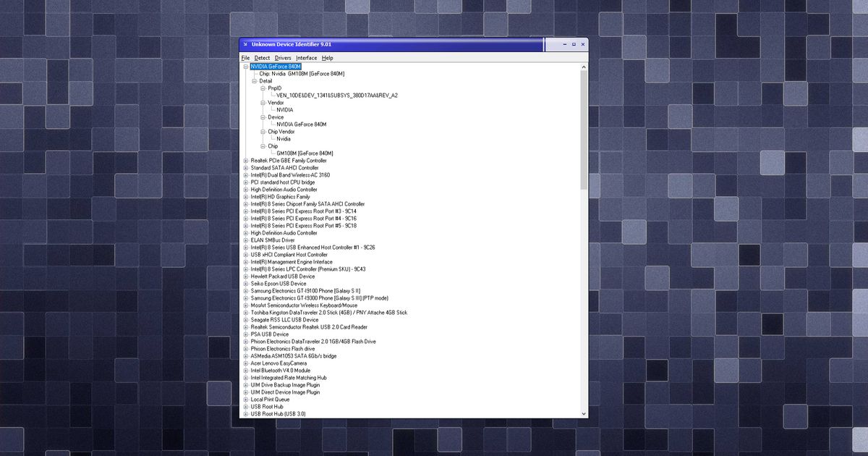Expand the Acer Lenovo EasyCamera device
This screenshot has width=868, height=456.
[x=247, y=363]
